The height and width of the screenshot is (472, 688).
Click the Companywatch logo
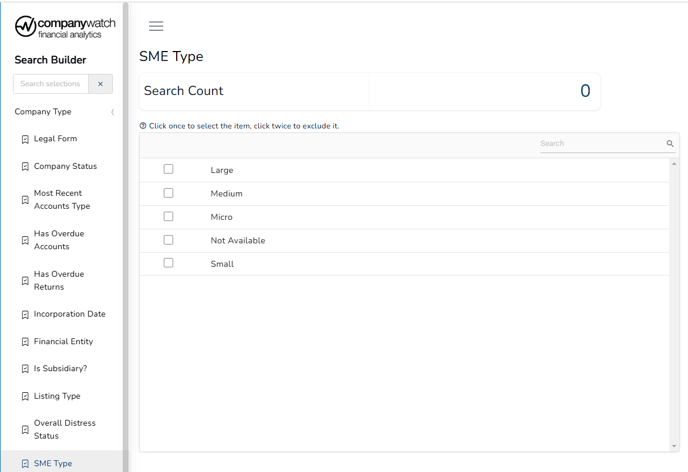pos(65,27)
